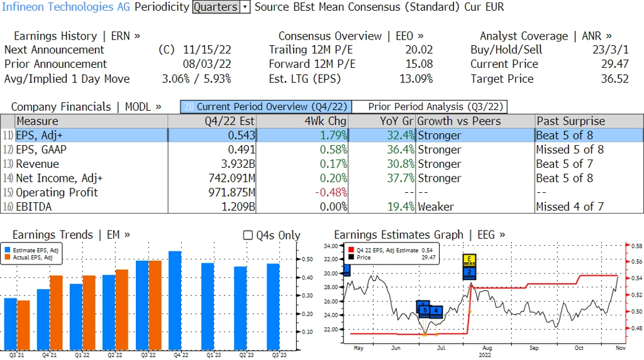Click the Prior Announcement date 08/03/22
644x360 pixels.
click(x=207, y=64)
